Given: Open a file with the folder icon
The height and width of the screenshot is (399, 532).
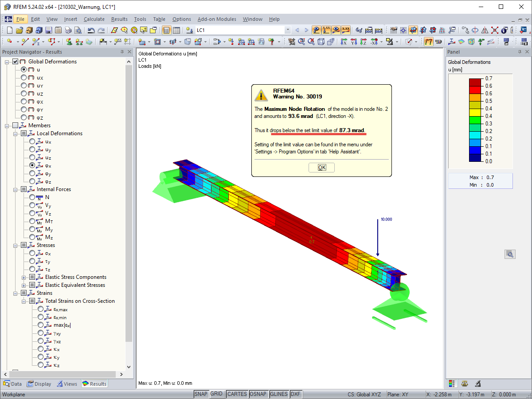Looking at the screenshot, I should (x=19, y=30).
